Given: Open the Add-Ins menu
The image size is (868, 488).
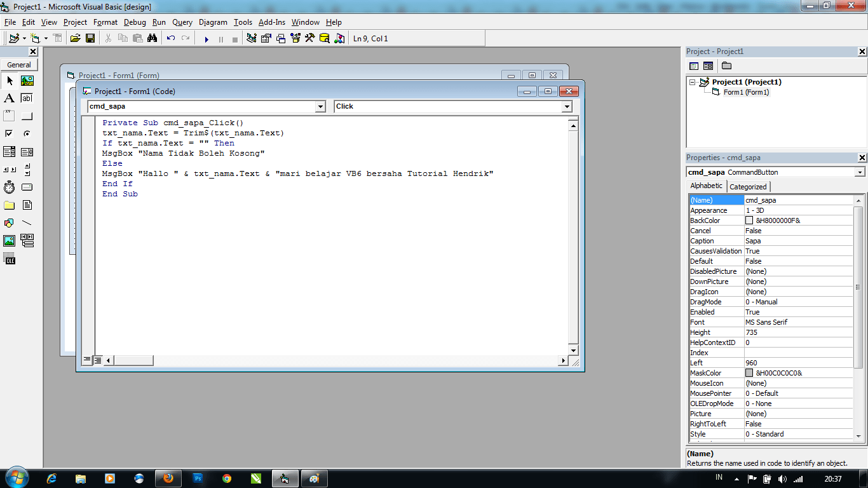Looking at the screenshot, I should (x=272, y=22).
